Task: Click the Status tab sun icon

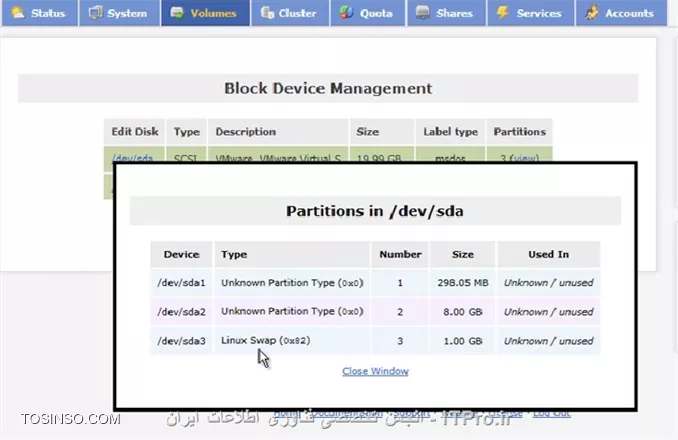Action: pos(18,13)
